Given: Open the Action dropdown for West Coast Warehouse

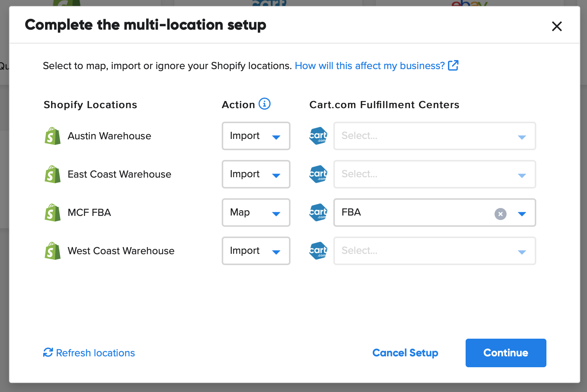Looking at the screenshot, I should [x=256, y=251].
